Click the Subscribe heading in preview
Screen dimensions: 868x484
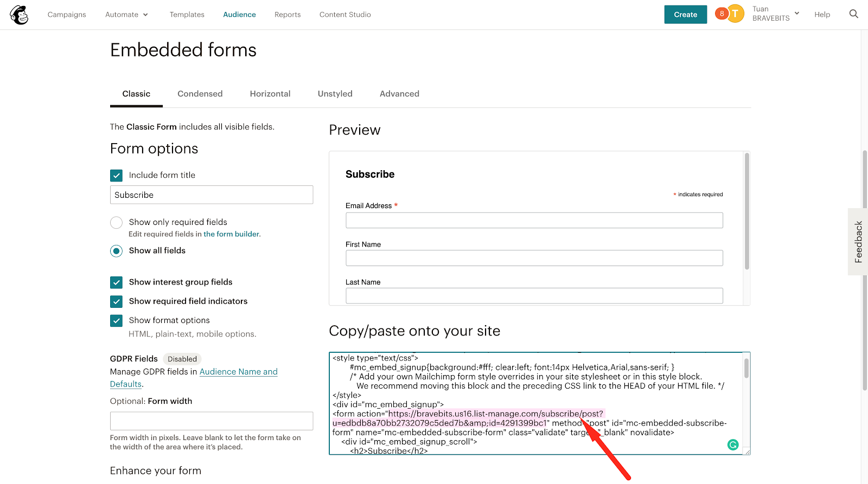pyautogui.click(x=370, y=175)
